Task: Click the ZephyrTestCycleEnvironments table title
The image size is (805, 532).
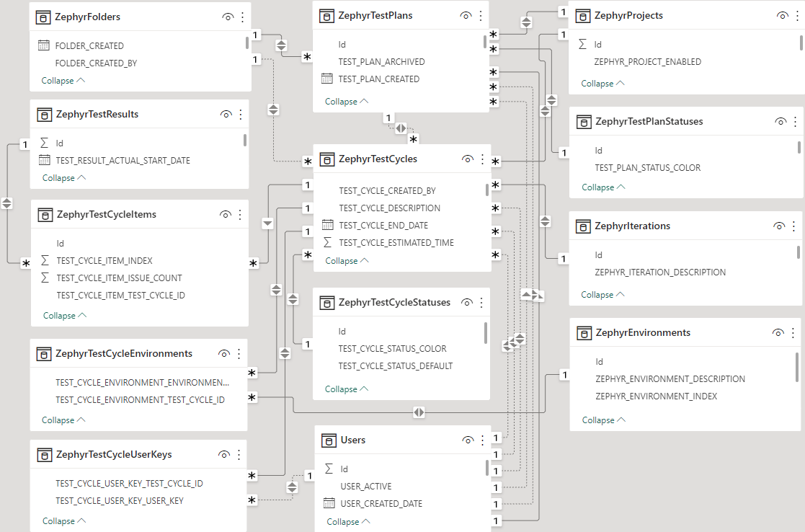Action: click(124, 354)
